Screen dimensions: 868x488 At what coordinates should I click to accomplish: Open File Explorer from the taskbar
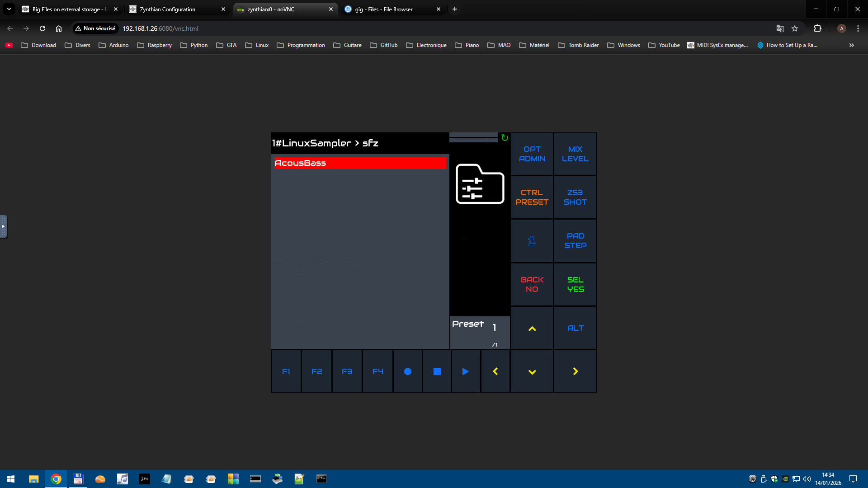33,479
